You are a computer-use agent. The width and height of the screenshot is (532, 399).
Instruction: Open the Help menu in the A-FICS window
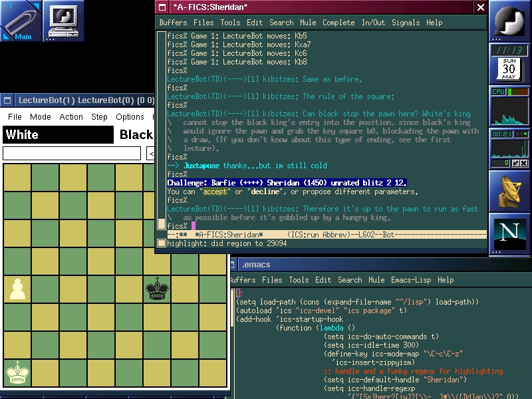tap(434, 23)
